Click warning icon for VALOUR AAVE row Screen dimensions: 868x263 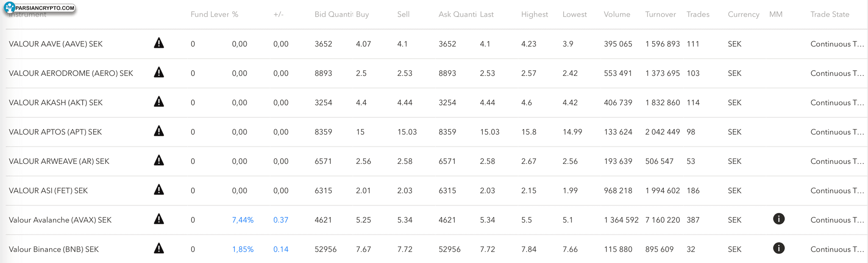click(x=159, y=43)
